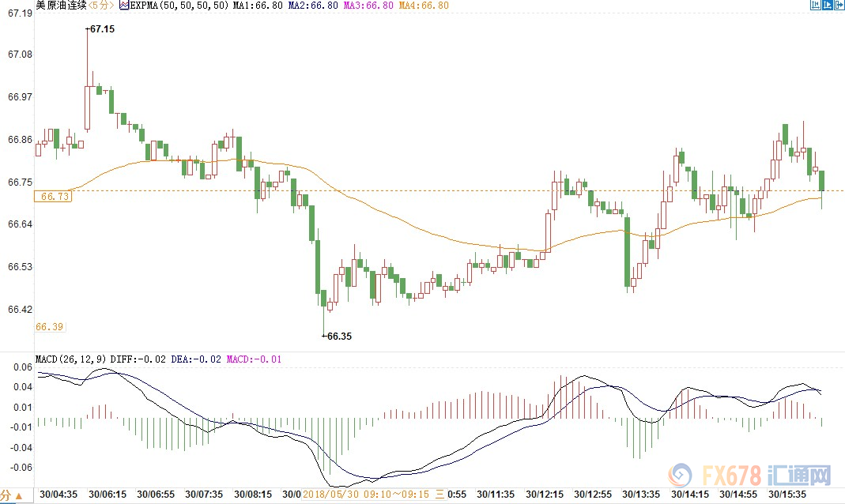Select the MA4:66.80 legend value
The height and width of the screenshot is (504, 845).
click(424, 6)
